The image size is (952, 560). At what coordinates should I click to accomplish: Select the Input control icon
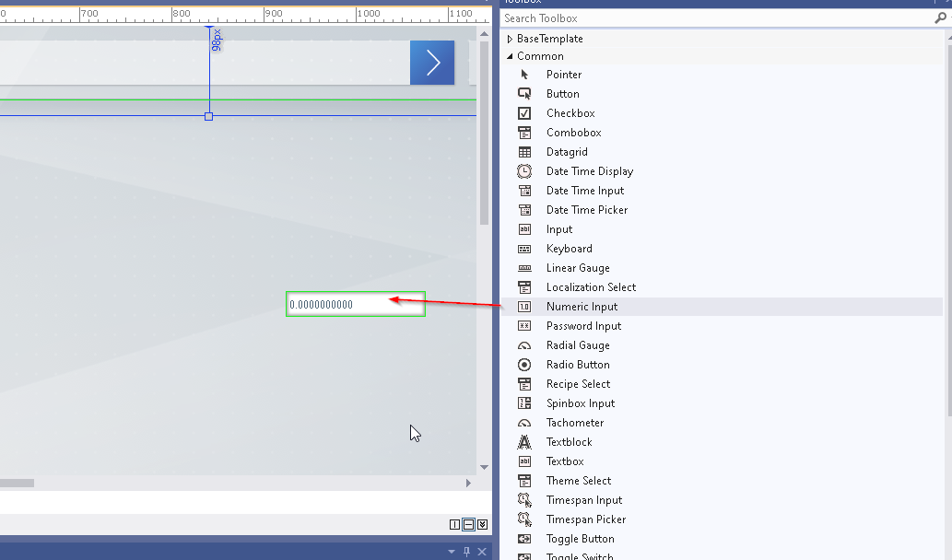pos(524,229)
